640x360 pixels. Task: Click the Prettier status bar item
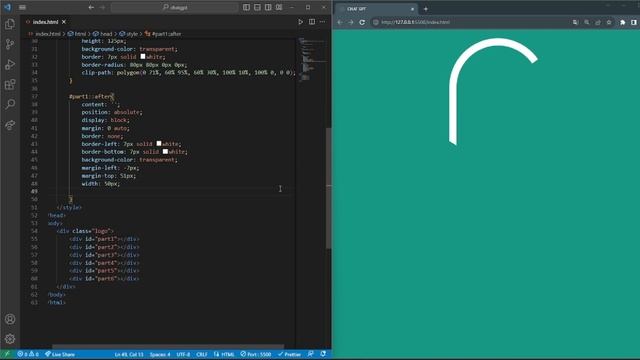click(x=289, y=354)
